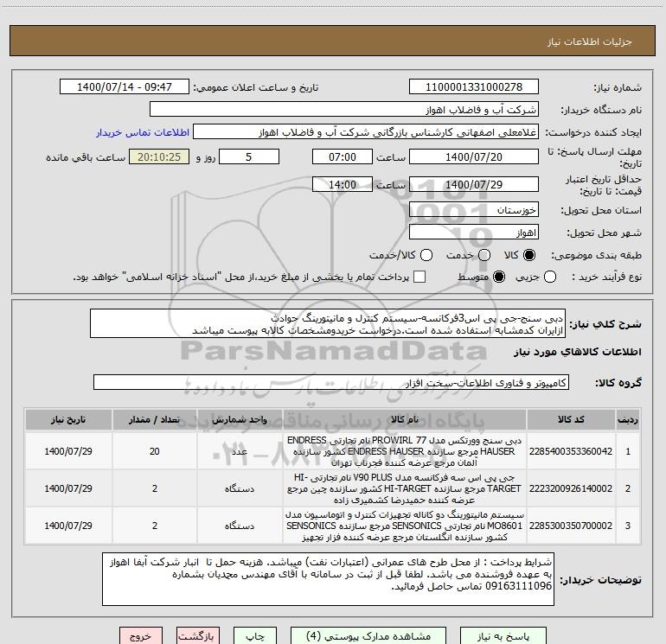Click the PROWIRL 77 flow meter description
Screen dimensions: 666x644
pyautogui.click(x=405, y=451)
